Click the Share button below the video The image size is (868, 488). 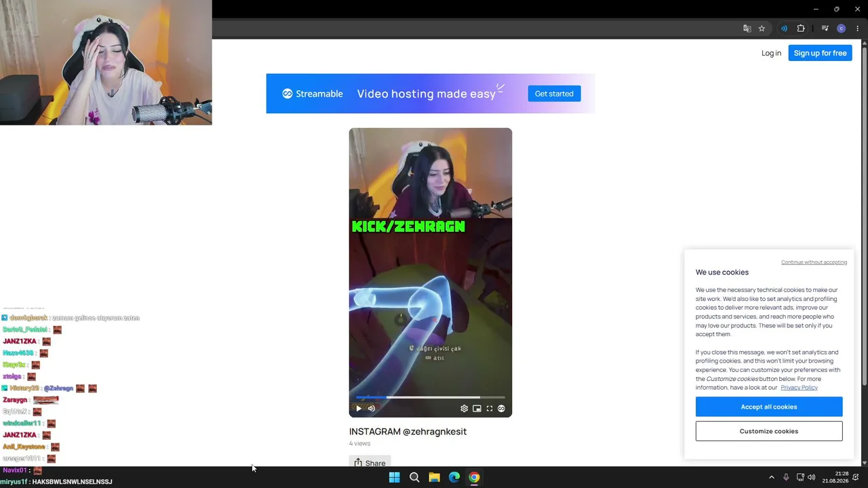[x=370, y=463]
